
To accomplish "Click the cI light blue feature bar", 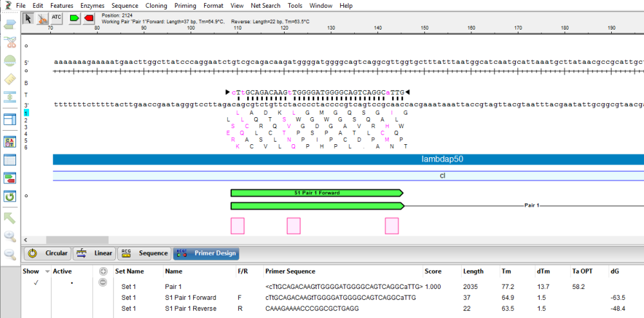I will pos(348,176).
